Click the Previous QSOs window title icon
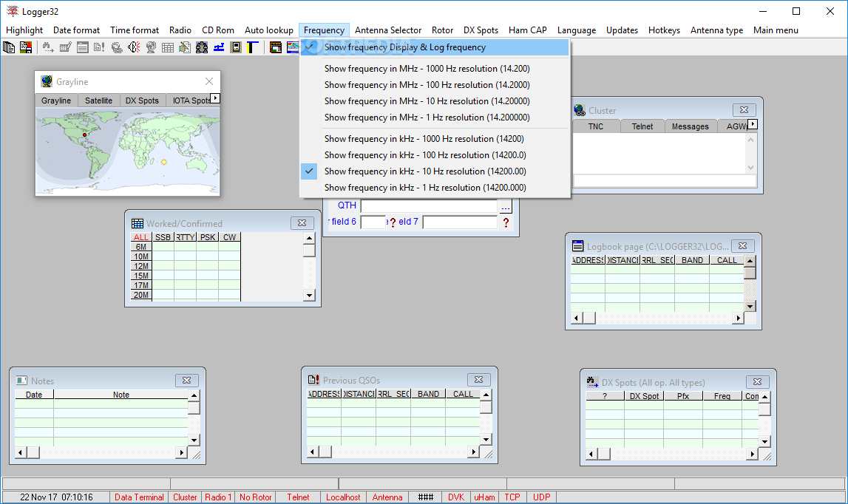848x504 pixels. (x=313, y=380)
